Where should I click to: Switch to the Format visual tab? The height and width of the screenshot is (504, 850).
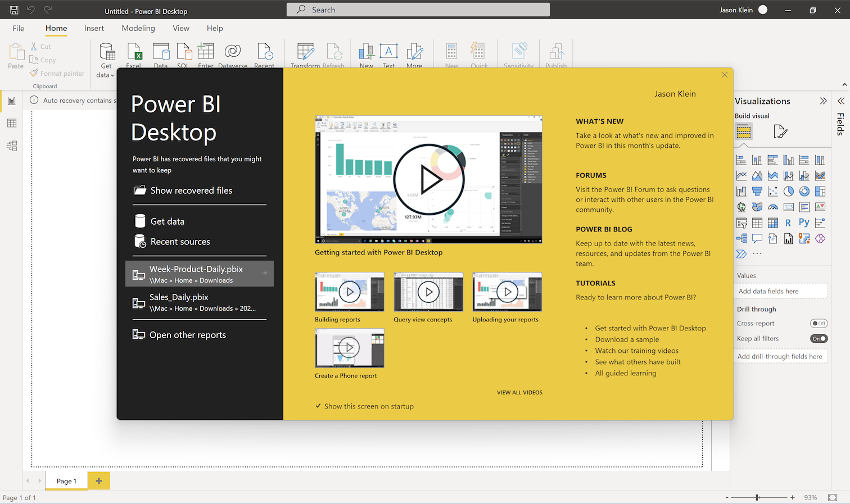[x=780, y=131]
